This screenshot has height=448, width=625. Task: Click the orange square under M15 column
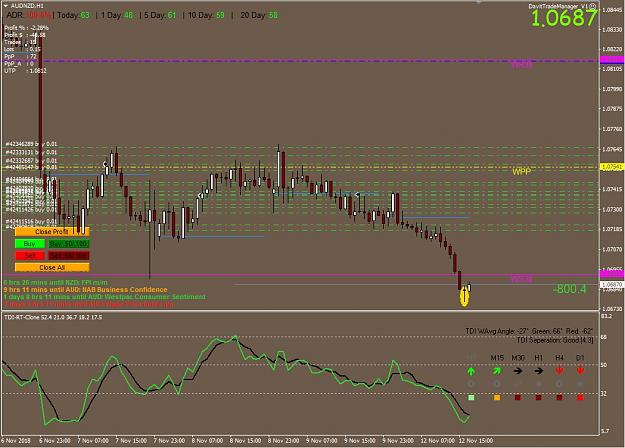tap(497, 397)
